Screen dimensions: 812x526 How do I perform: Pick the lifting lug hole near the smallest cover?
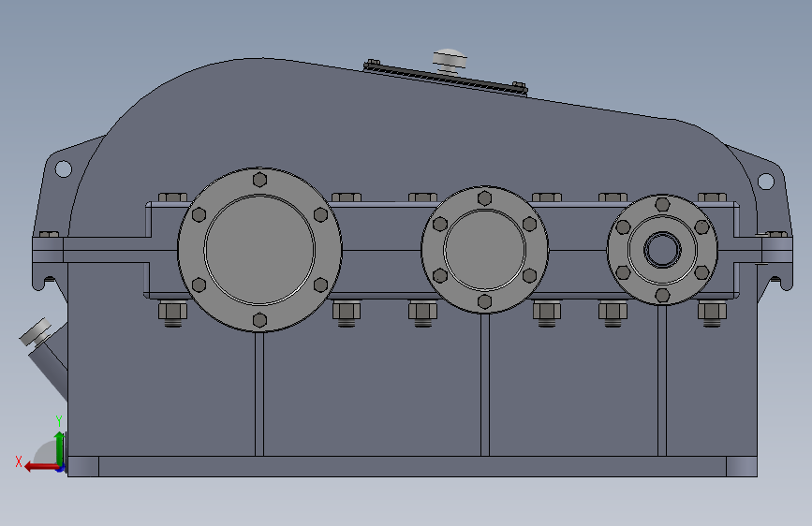765,182
